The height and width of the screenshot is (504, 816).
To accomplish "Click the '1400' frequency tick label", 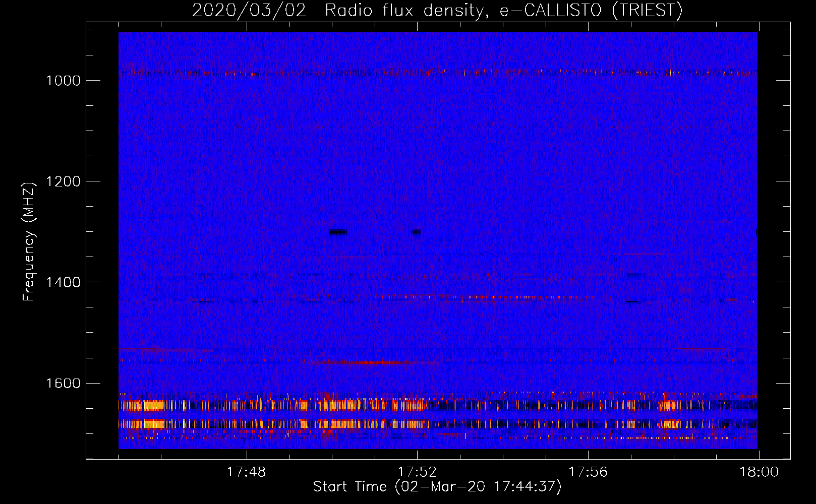I will (x=63, y=282).
